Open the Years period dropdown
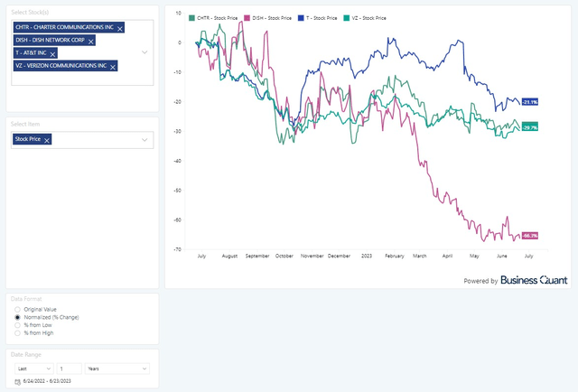The height and width of the screenshot is (392, 578). click(x=117, y=369)
